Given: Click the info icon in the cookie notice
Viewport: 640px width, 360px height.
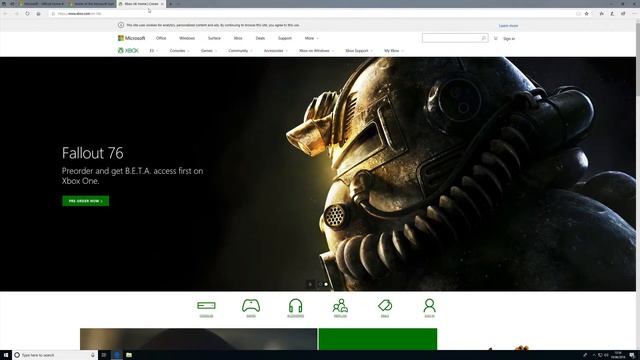Looking at the screenshot, I should point(121,25).
